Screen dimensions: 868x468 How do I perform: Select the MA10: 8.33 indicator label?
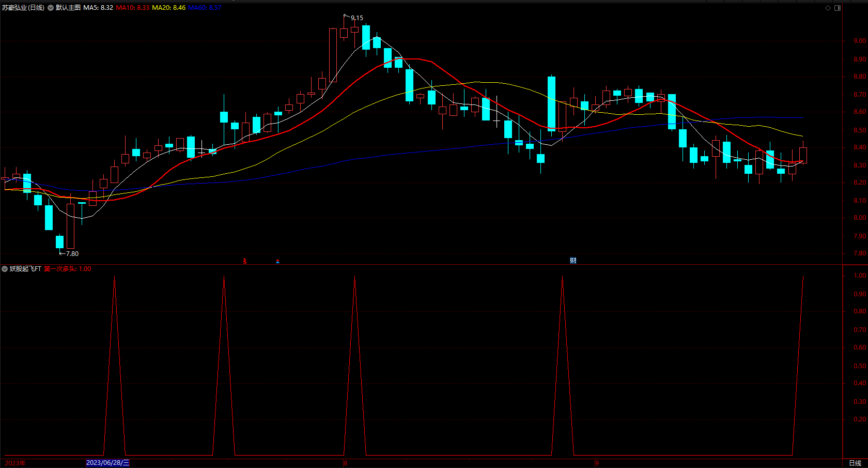coord(133,8)
